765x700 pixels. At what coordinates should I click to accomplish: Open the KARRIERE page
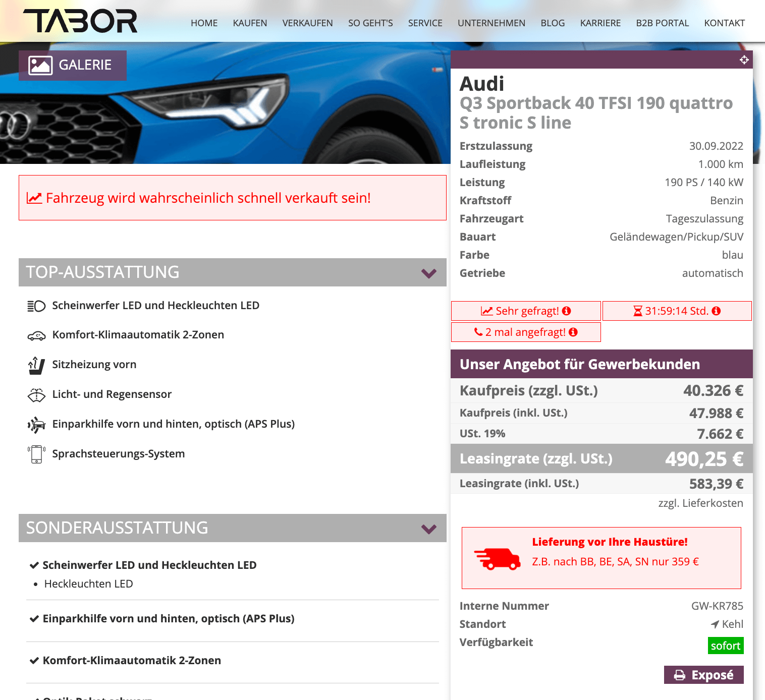[x=600, y=23]
